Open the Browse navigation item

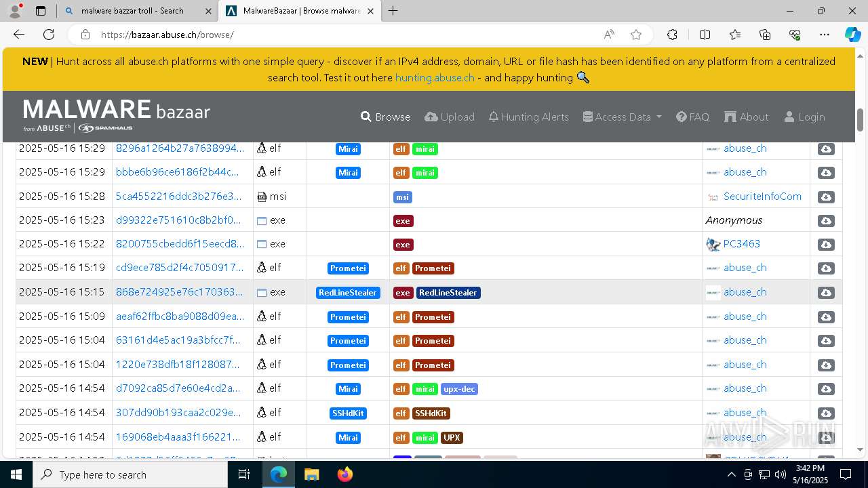tap(385, 117)
